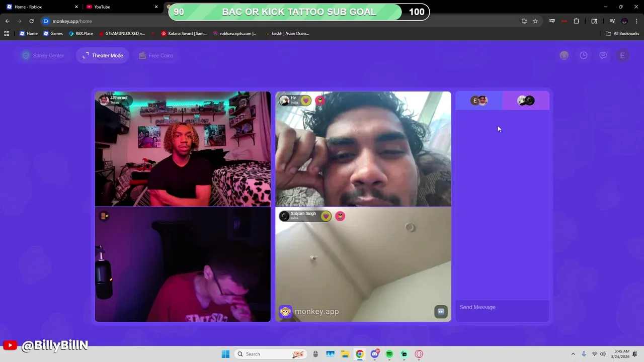Open the robloxscripts.com bookmark
Image resolution: width=644 pixels, height=362 pixels.
[235, 34]
